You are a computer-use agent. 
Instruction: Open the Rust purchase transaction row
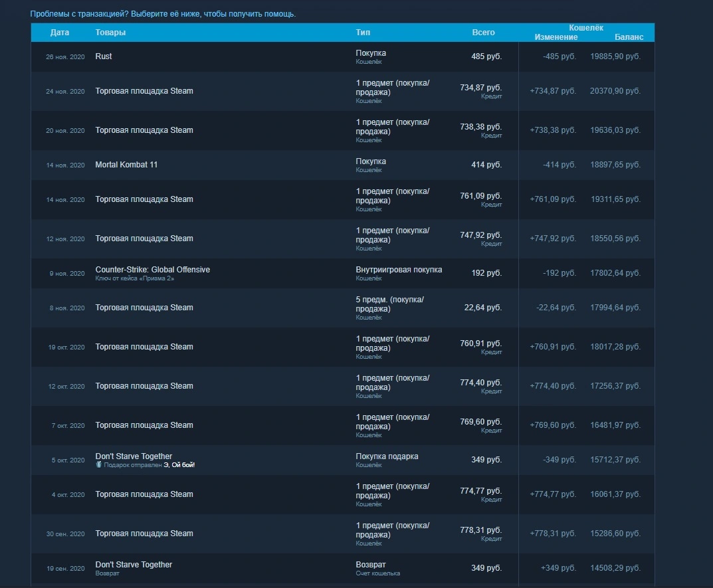point(342,56)
